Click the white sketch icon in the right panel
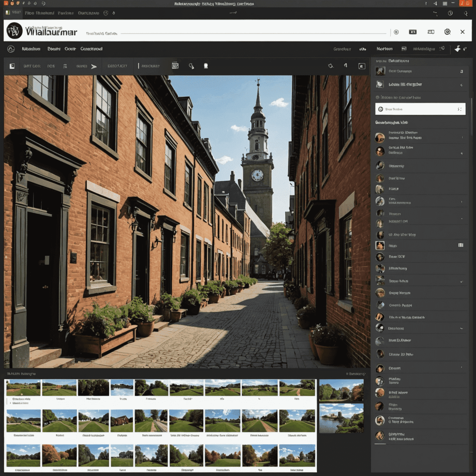This screenshot has width=476, height=476. 380,84
